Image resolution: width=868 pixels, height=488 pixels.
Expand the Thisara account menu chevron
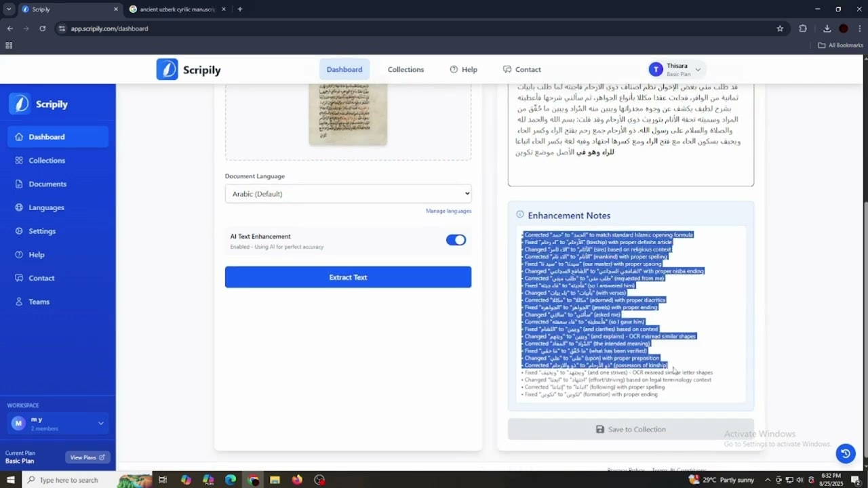point(698,70)
